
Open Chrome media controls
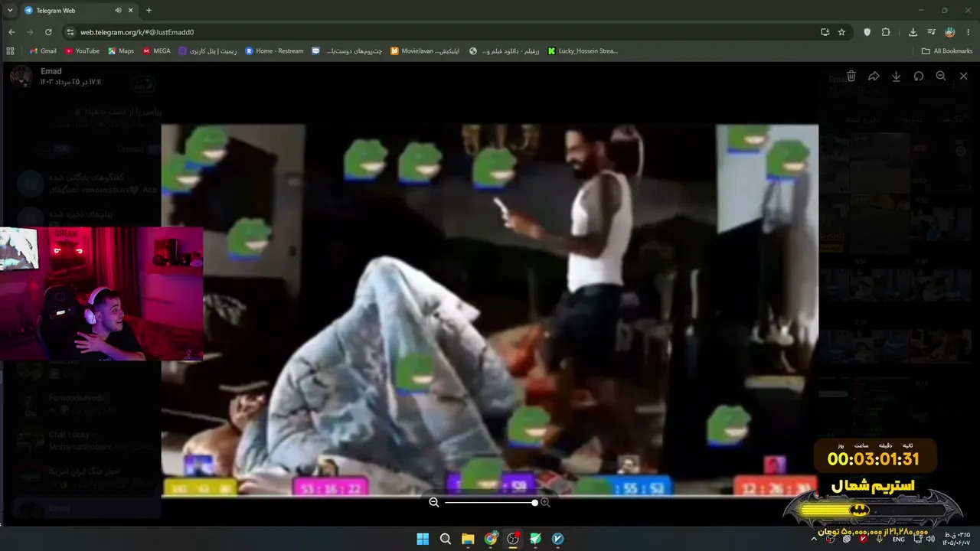(931, 32)
